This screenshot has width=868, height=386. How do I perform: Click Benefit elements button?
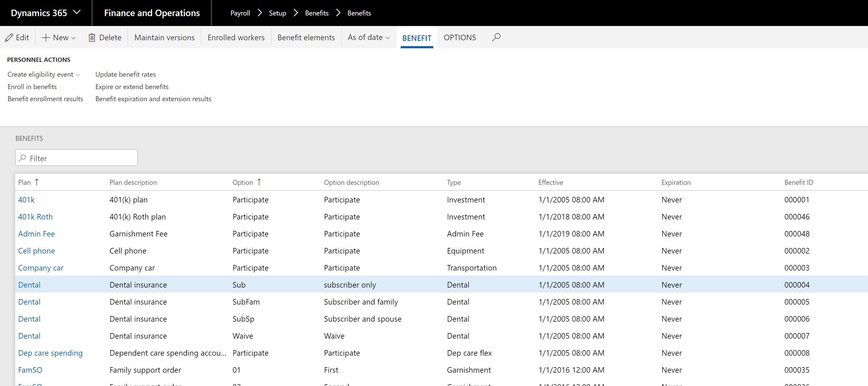click(306, 37)
